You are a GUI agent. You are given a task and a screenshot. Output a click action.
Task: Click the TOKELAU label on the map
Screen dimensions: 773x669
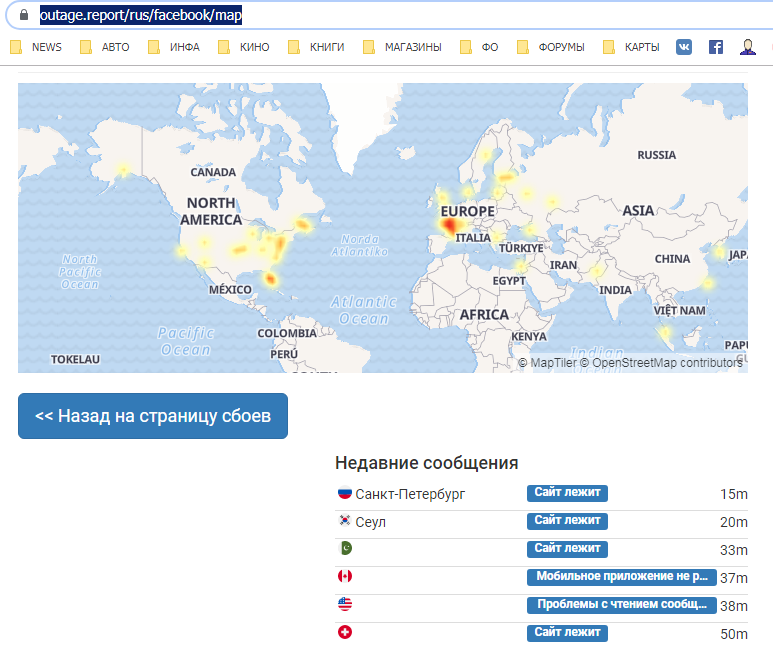[x=75, y=360]
